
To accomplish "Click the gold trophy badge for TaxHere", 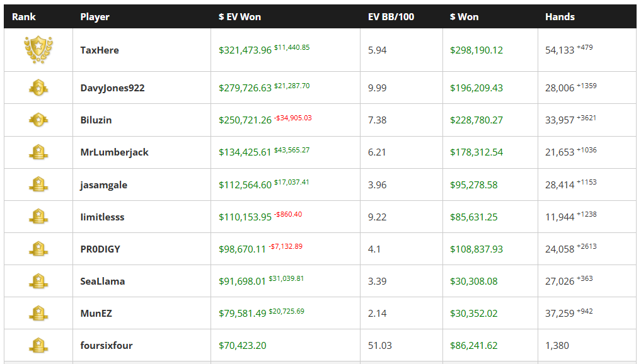I will 38,50.
